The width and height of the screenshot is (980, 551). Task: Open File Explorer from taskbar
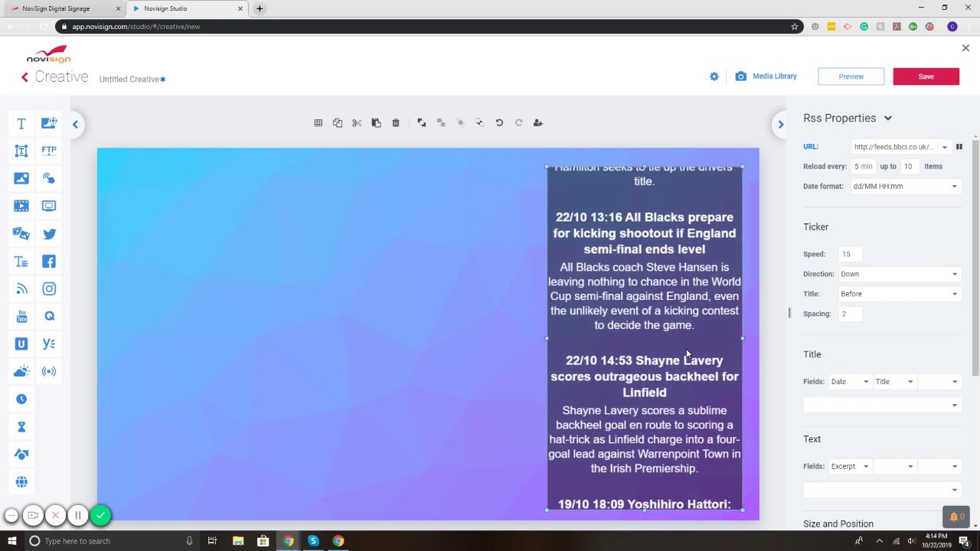(238, 541)
